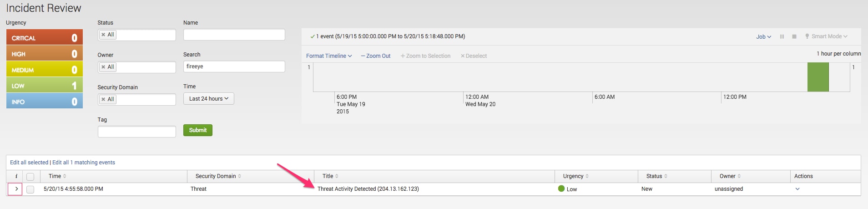Sort by Status column arrows

(666, 176)
